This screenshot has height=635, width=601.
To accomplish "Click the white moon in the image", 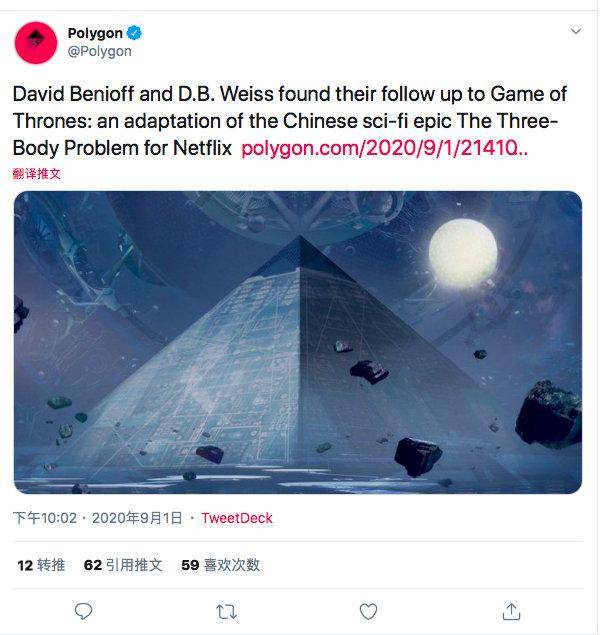I will point(463,253).
